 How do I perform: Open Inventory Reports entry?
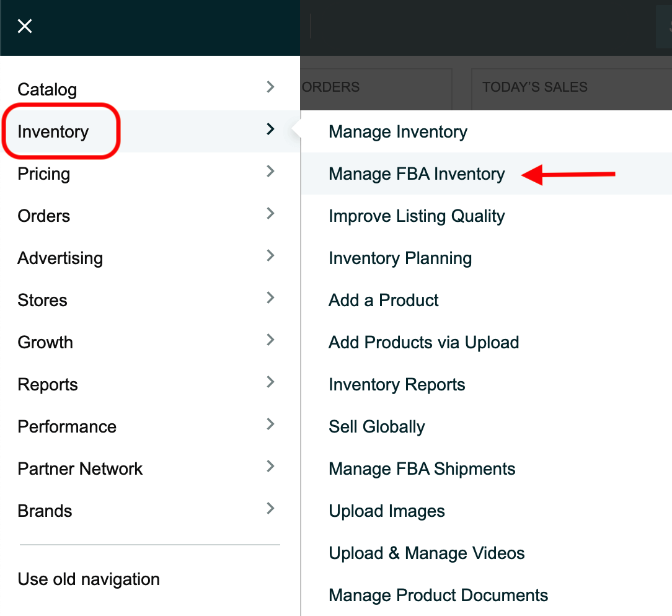[x=397, y=385]
